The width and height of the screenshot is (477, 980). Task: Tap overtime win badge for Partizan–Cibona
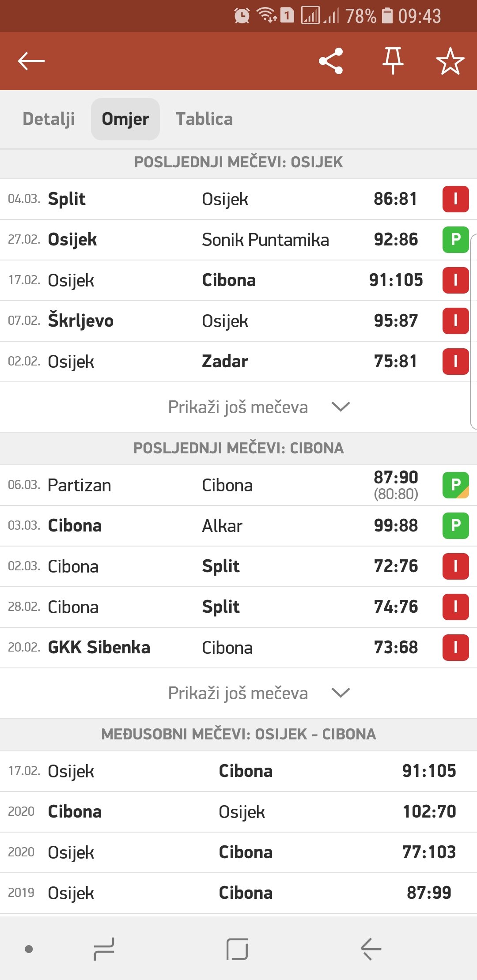click(455, 485)
